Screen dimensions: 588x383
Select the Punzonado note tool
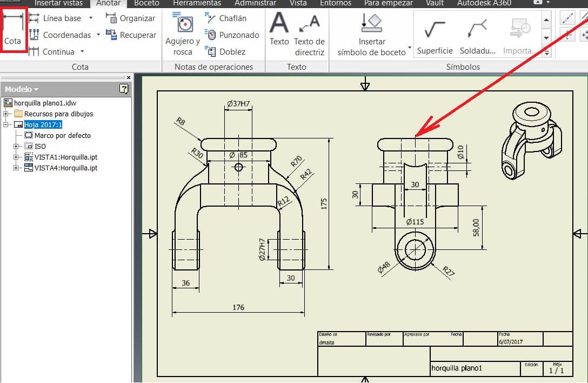point(232,35)
